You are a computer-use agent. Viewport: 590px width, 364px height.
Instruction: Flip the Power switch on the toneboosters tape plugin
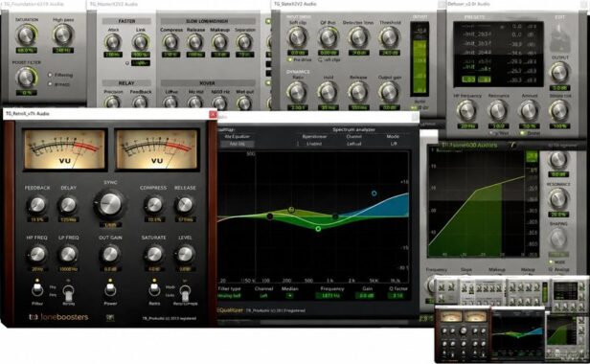tap(110, 289)
